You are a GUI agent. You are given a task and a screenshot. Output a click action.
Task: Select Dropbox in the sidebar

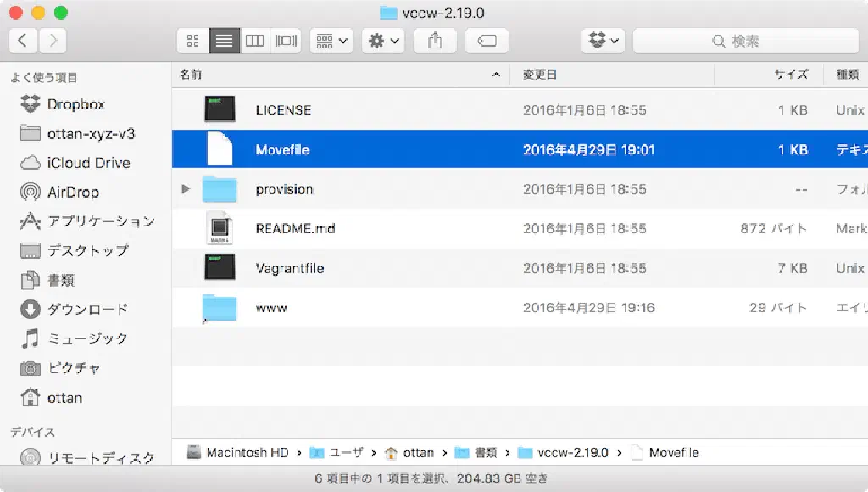click(75, 104)
